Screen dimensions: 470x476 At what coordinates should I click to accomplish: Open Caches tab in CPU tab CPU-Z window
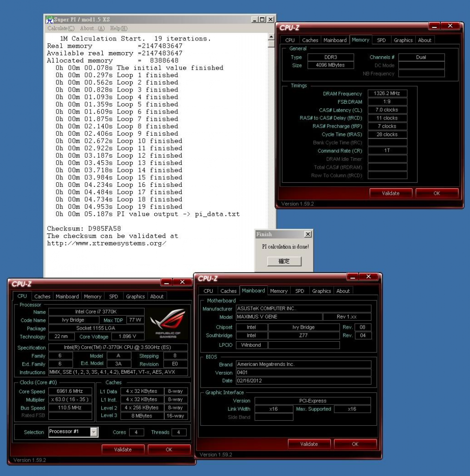pyautogui.click(x=42, y=296)
